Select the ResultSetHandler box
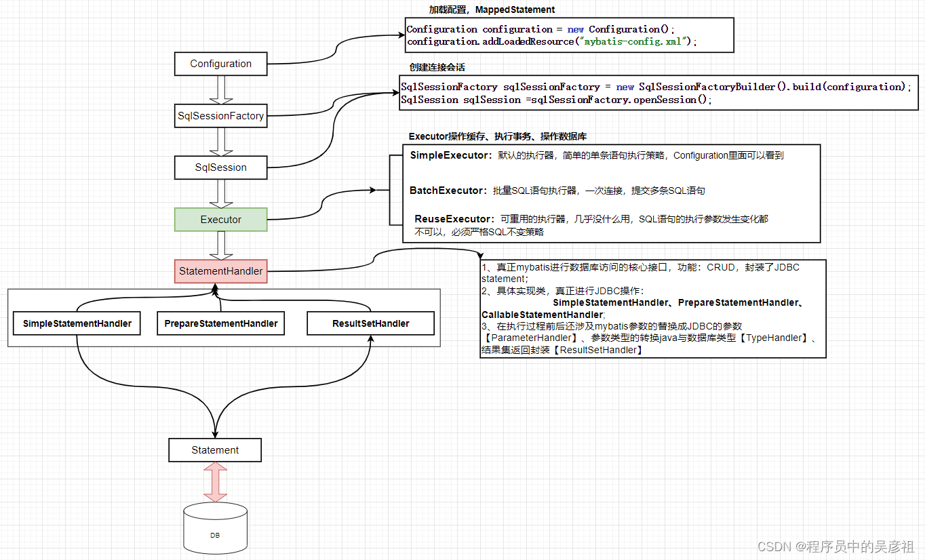925x560 pixels. [370, 323]
